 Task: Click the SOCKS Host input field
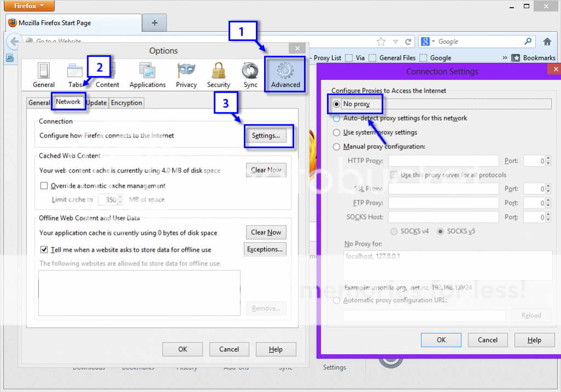(444, 217)
